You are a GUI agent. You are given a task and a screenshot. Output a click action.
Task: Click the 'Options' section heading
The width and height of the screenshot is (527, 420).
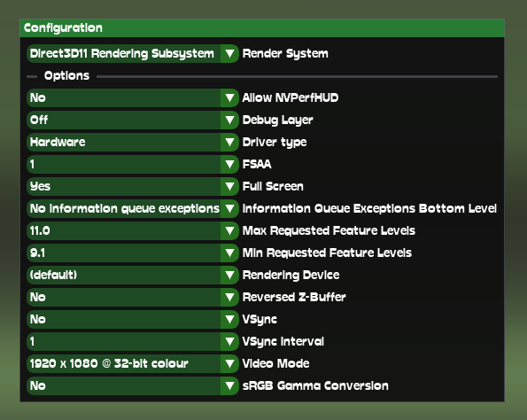point(66,76)
